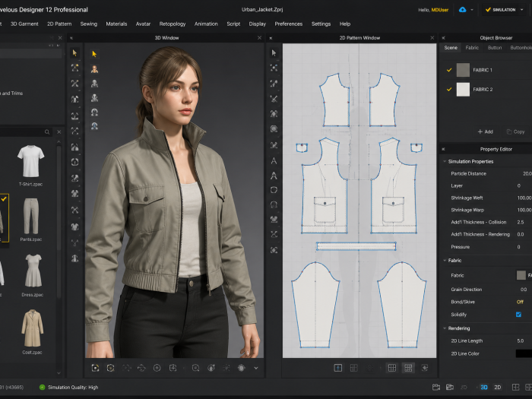Open the dropdown arrow next to SIMULATION
532x399 pixels.
coord(522,10)
